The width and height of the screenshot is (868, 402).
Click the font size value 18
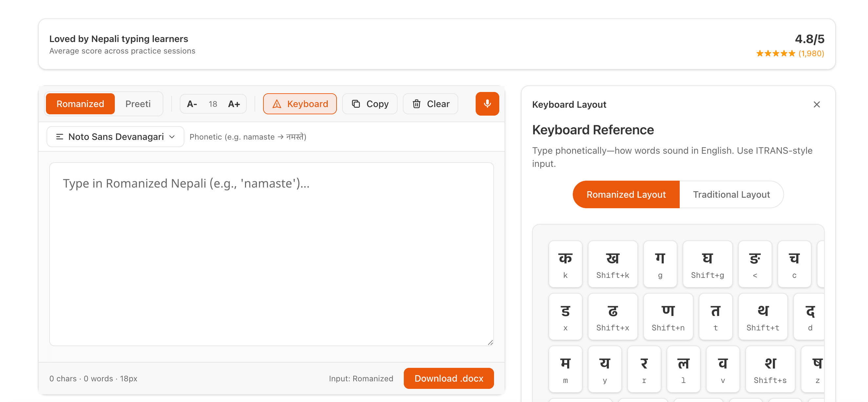click(213, 104)
